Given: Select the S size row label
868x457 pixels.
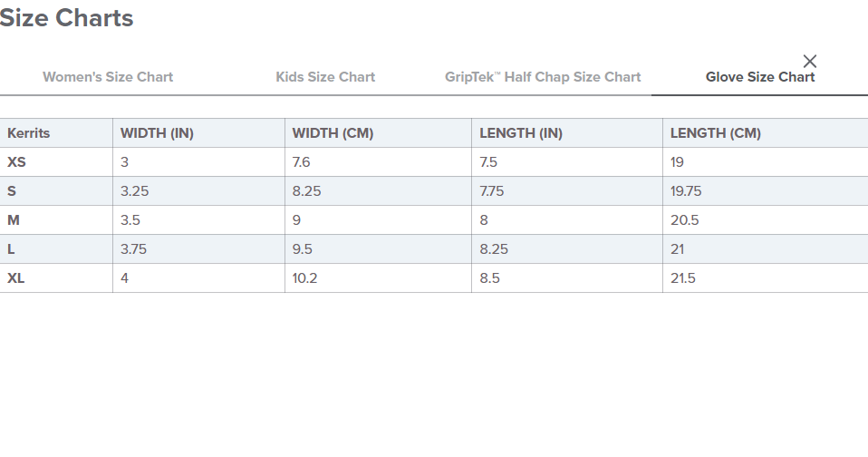Looking at the screenshot, I should pos(12,191).
